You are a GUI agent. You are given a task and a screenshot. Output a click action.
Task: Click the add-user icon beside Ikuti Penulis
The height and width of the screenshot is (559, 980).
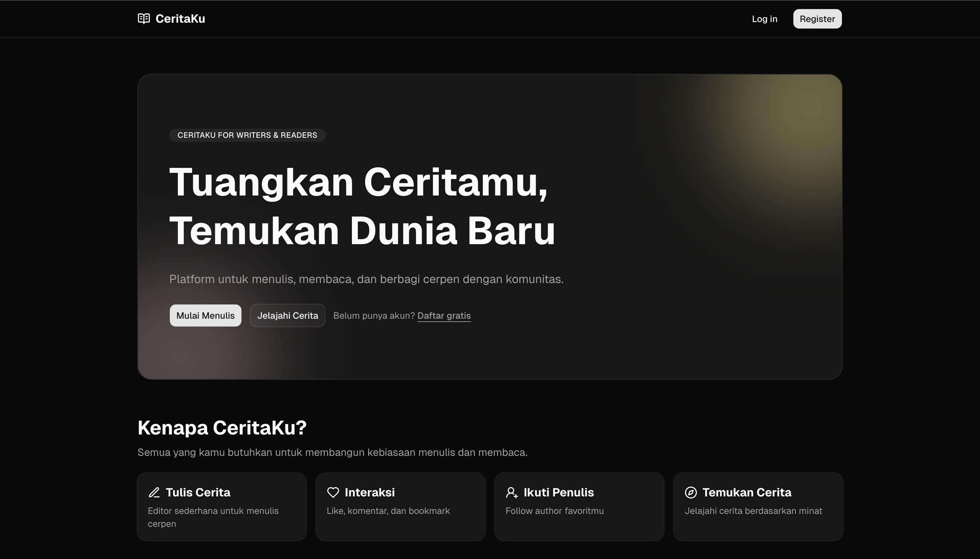pyautogui.click(x=512, y=493)
